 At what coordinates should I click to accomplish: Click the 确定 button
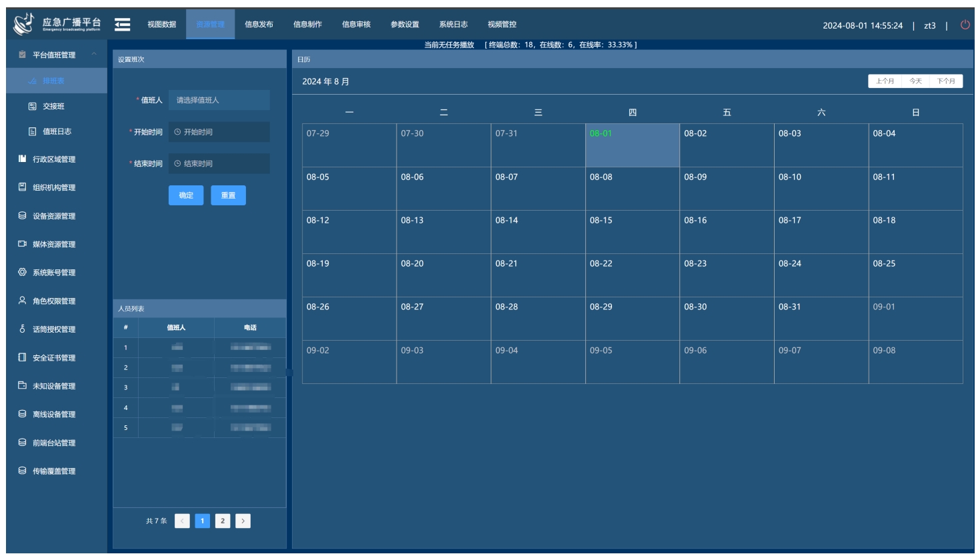point(186,195)
